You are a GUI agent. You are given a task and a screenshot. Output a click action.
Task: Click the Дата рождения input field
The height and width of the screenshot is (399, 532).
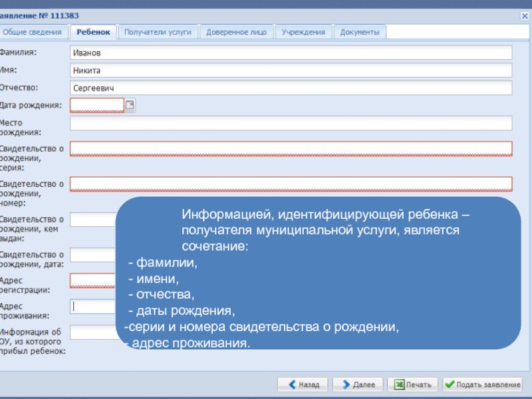tap(97, 105)
